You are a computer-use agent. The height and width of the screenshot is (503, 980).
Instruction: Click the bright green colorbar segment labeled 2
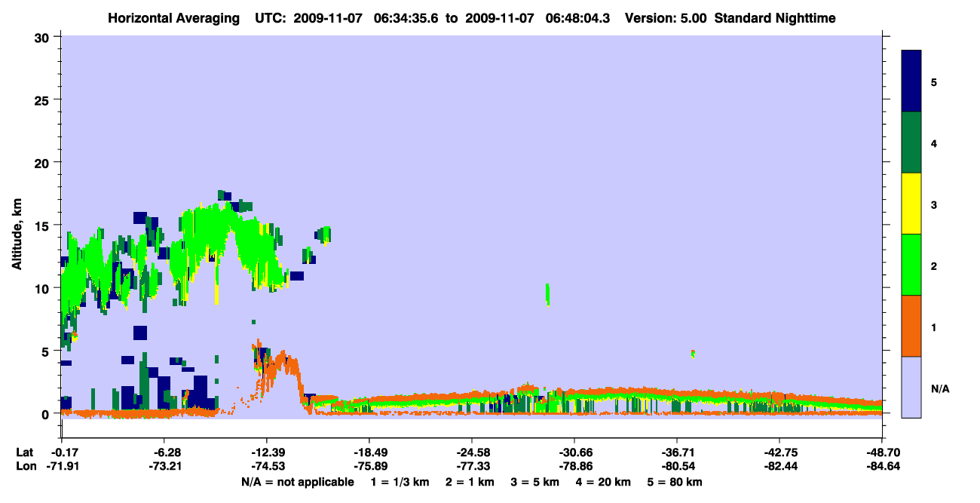pos(911,265)
